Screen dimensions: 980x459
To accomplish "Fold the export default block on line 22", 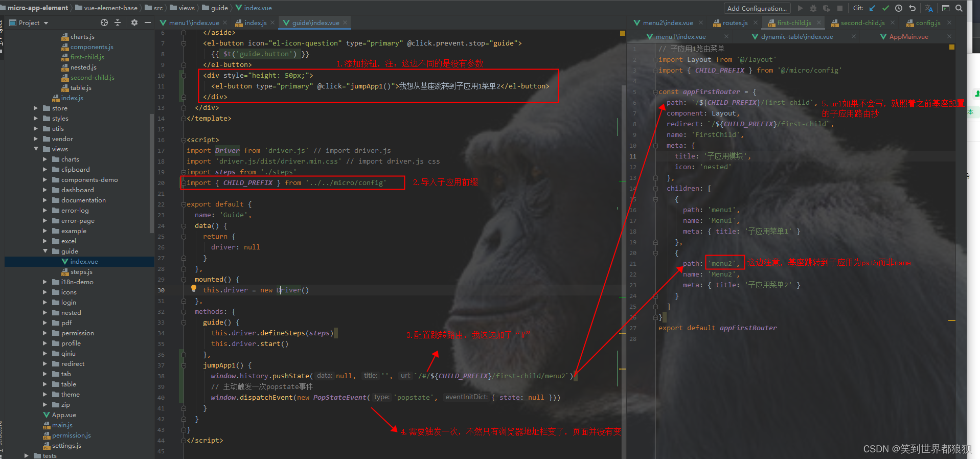I will pyautogui.click(x=184, y=204).
